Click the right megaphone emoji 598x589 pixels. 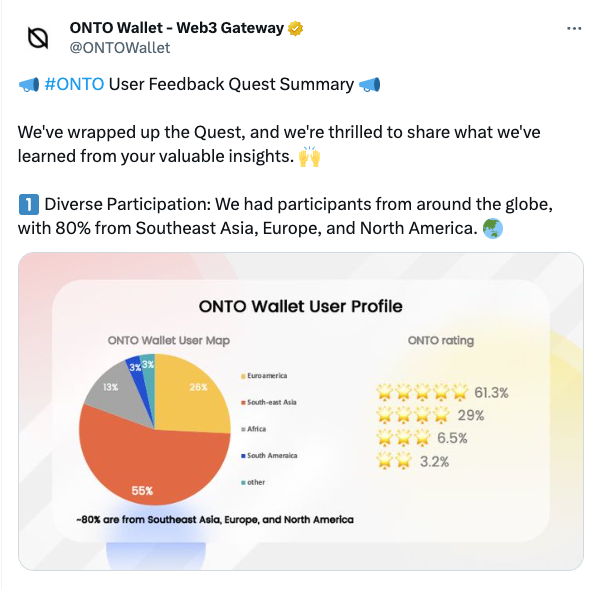[x=370, y=84]
